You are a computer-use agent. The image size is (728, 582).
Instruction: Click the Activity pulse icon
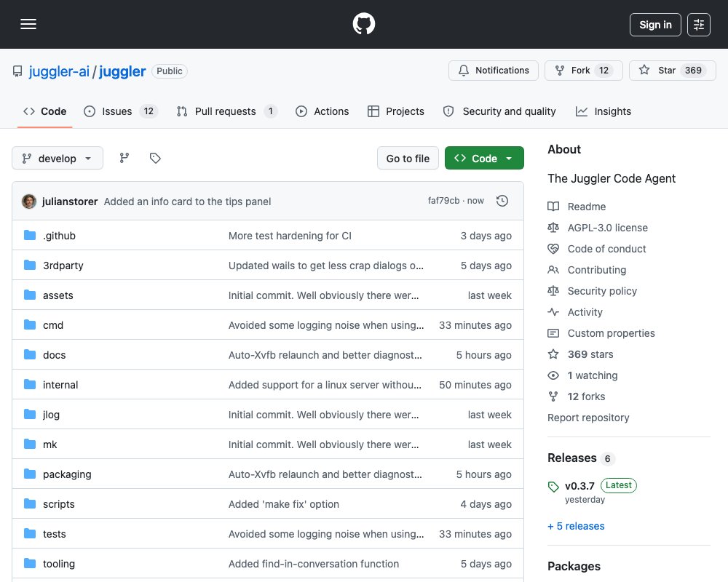pyautogui.click(x=553, y=312)
